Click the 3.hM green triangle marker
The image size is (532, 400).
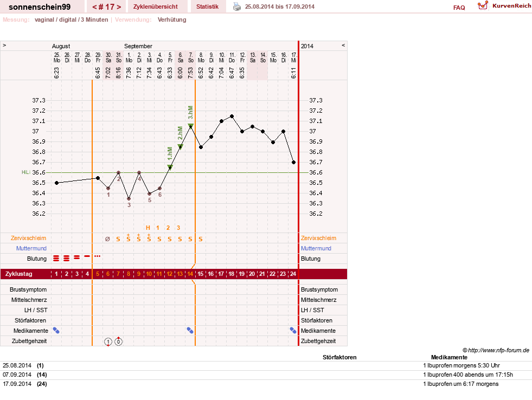191,126
